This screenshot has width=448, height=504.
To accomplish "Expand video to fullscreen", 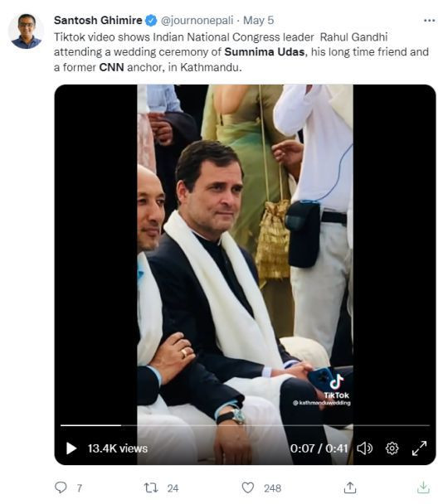I will (419, 448).
